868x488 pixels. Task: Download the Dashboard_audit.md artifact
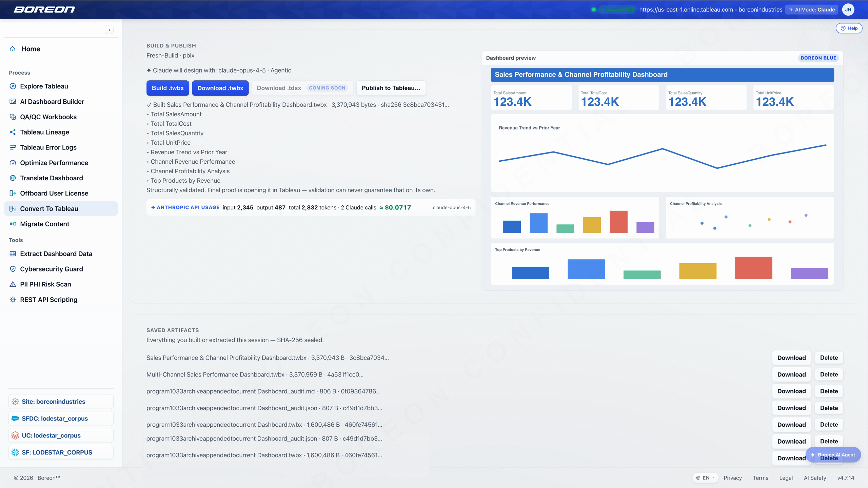tap(791, 391)
